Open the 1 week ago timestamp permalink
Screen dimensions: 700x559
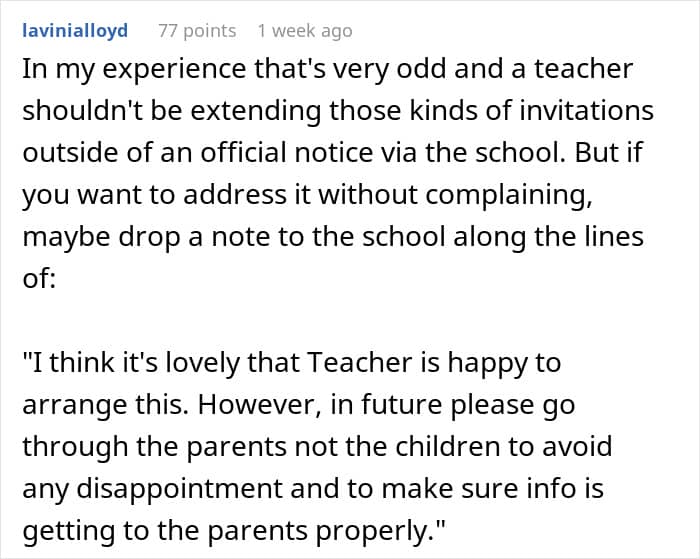[305, 31]
